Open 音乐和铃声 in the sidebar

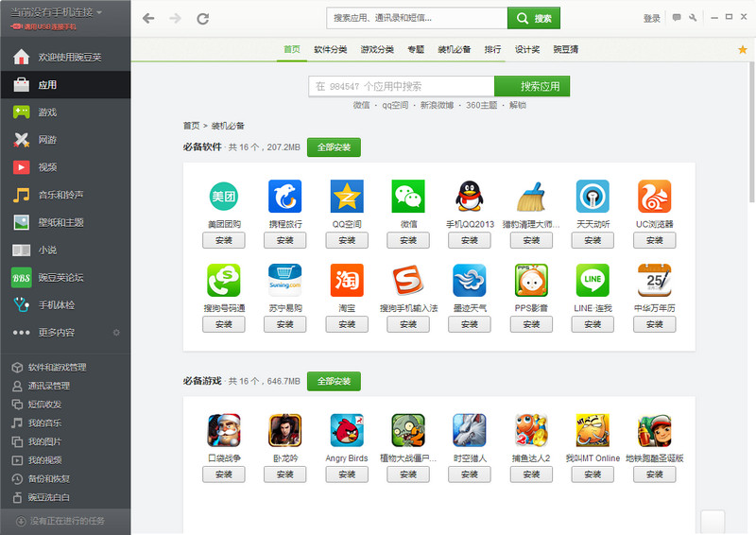click(x=65, y=195)
